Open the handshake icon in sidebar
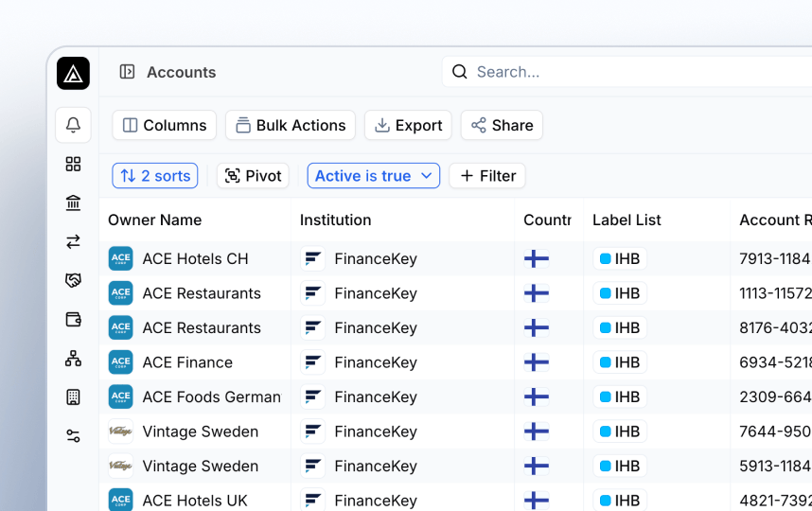 [x=73, y=281]
